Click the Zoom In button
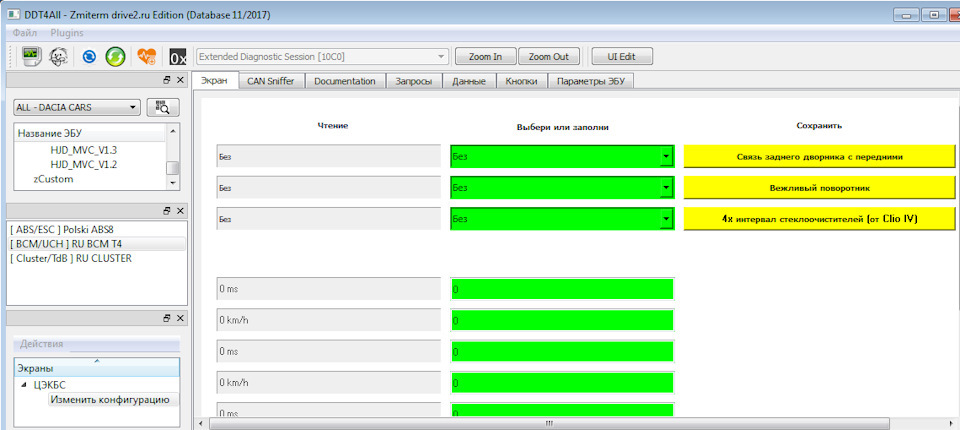960x430 pixels. pos(486,56)
